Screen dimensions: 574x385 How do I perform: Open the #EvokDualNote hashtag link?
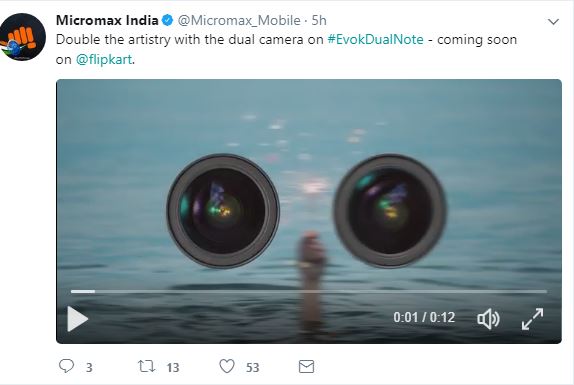[x=375, y=40]
